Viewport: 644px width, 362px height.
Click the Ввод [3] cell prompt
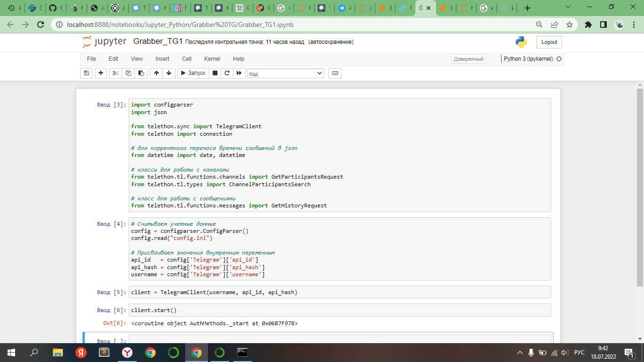pos(111,105)
